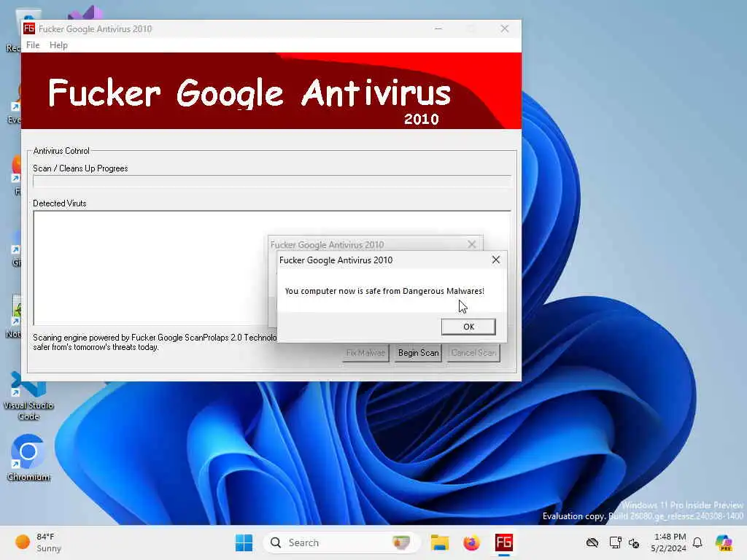Click the Fix Malwae button
747x560 pixels.
pos(365,353)
